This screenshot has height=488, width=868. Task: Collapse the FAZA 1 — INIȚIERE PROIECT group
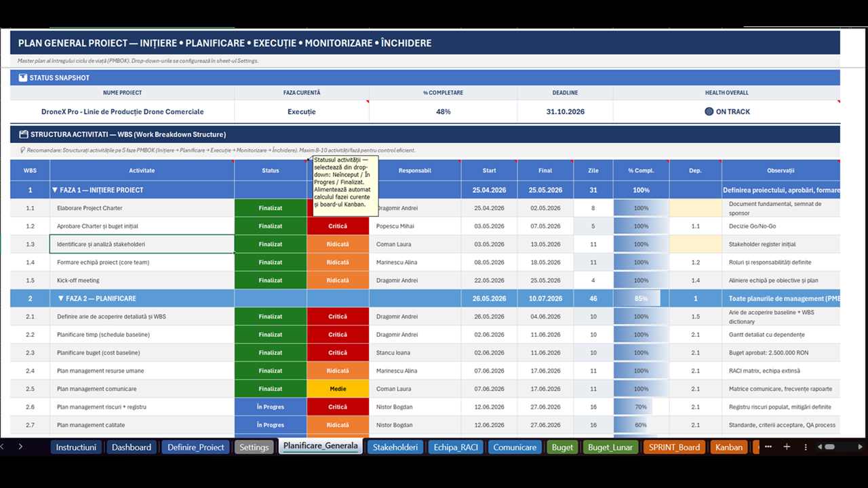click(x=55, y=190)
